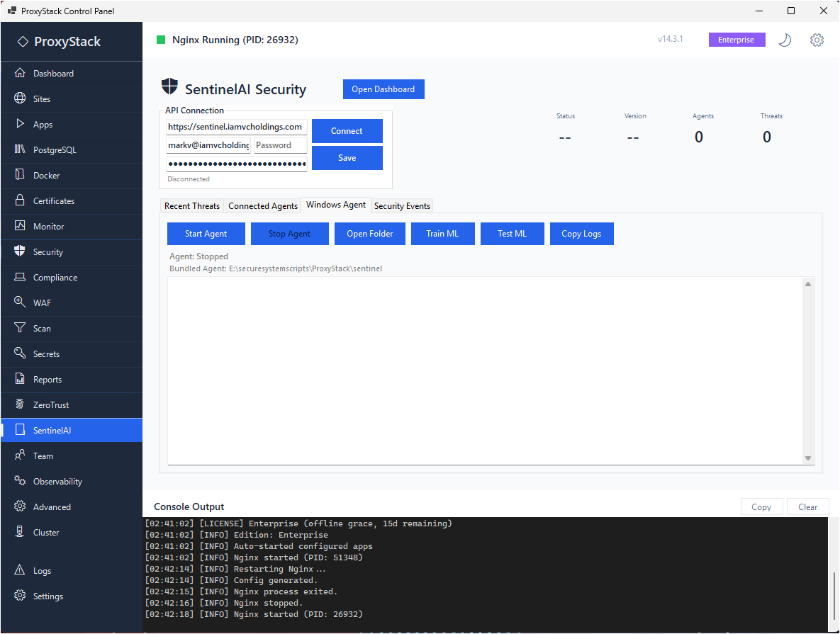Minimize the ProxyStack Control Panel window

(x=759, y=11)
